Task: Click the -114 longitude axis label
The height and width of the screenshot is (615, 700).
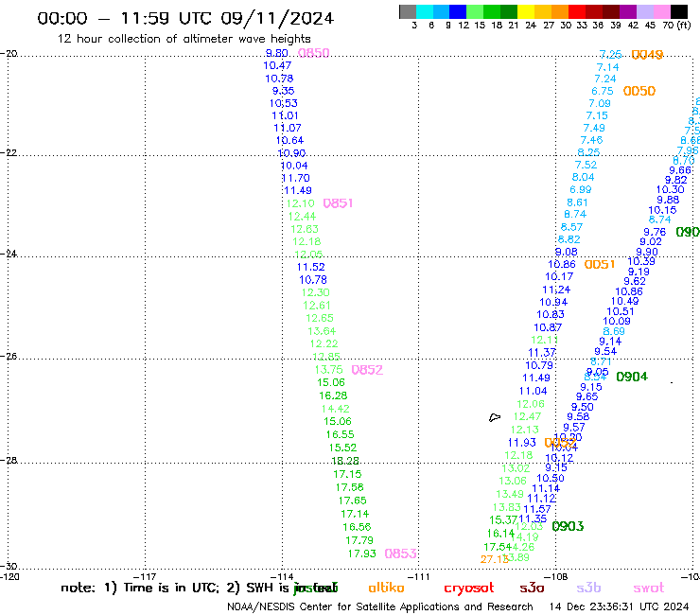Action: pos(282,576)
